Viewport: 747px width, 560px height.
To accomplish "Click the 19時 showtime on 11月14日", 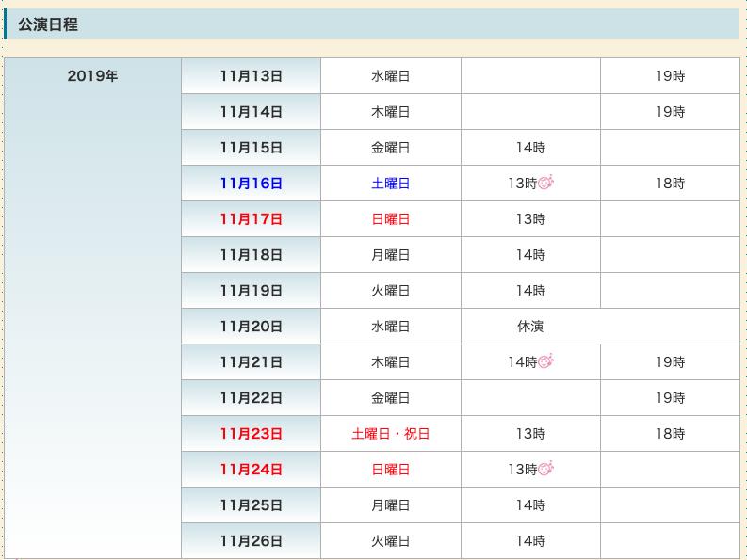I will 671,112.
